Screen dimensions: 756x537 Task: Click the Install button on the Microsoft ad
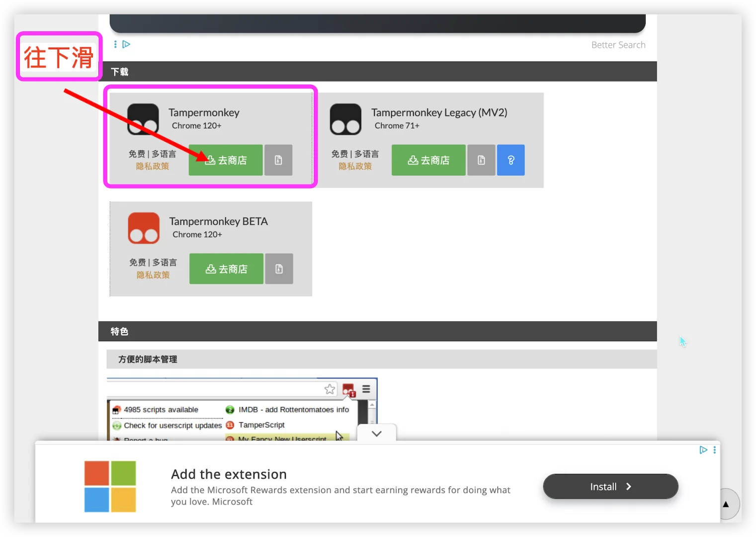[610, 486]
